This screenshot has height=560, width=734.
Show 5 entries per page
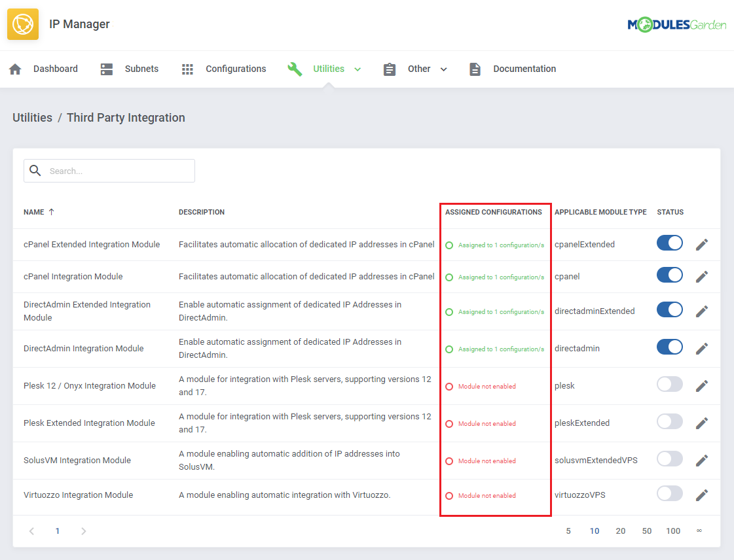coord(568,531)
